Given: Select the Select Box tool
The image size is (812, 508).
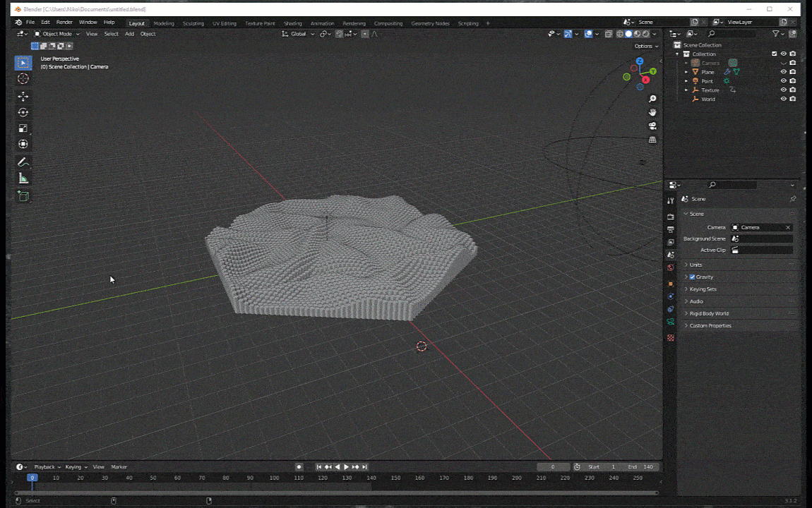Looking at the screenshot, I should pyautogui.click(x=23, y=63).
